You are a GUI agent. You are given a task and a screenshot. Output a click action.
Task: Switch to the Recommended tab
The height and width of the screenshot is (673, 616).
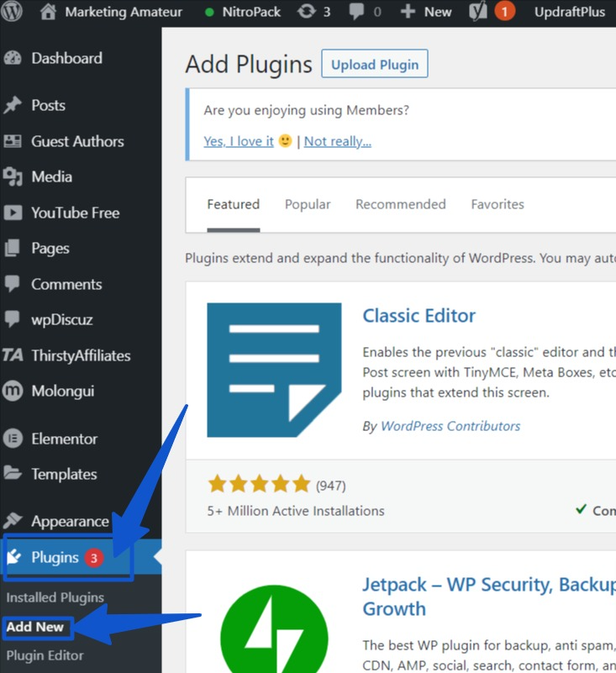(x=401, y=204)
